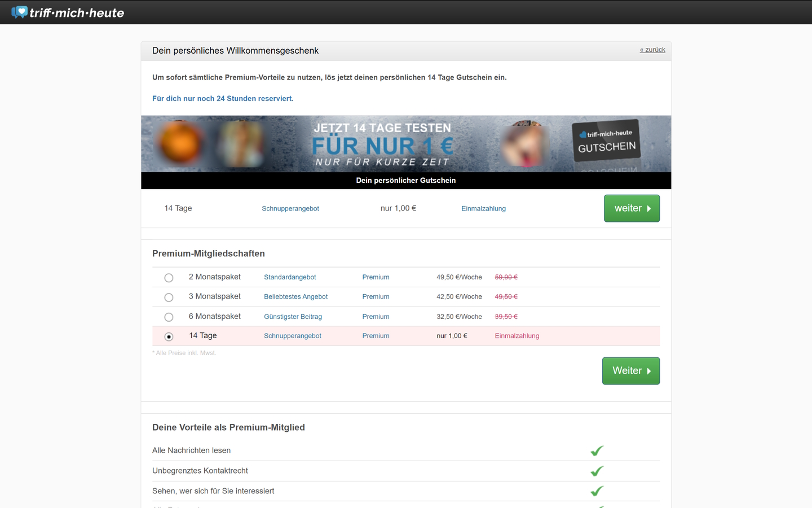Click the Beliebtestes Angebot link

pos(295,297)
